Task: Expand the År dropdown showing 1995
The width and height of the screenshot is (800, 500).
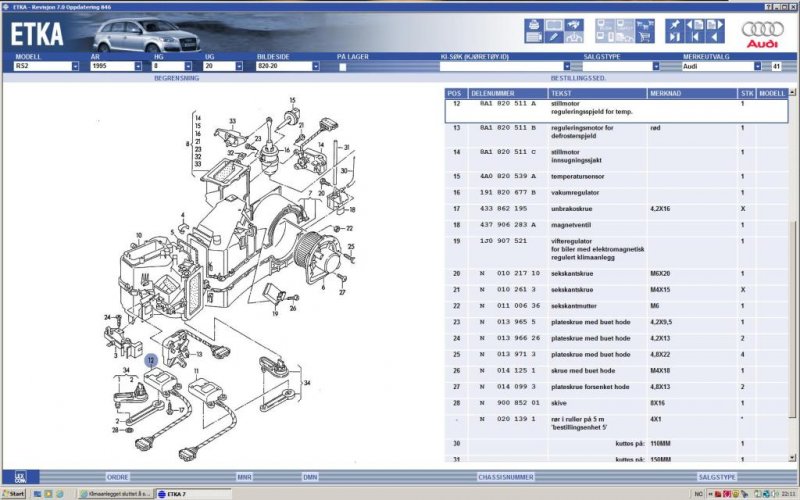Action: pyautogui.click(x=138, y=67)
